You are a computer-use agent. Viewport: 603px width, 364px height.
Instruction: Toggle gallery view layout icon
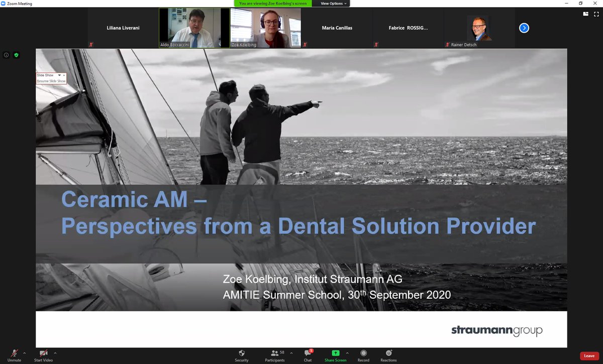click(x=586, y=14)
